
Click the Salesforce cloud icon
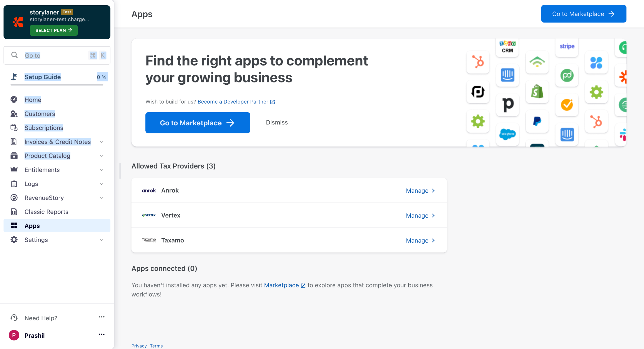507,134
